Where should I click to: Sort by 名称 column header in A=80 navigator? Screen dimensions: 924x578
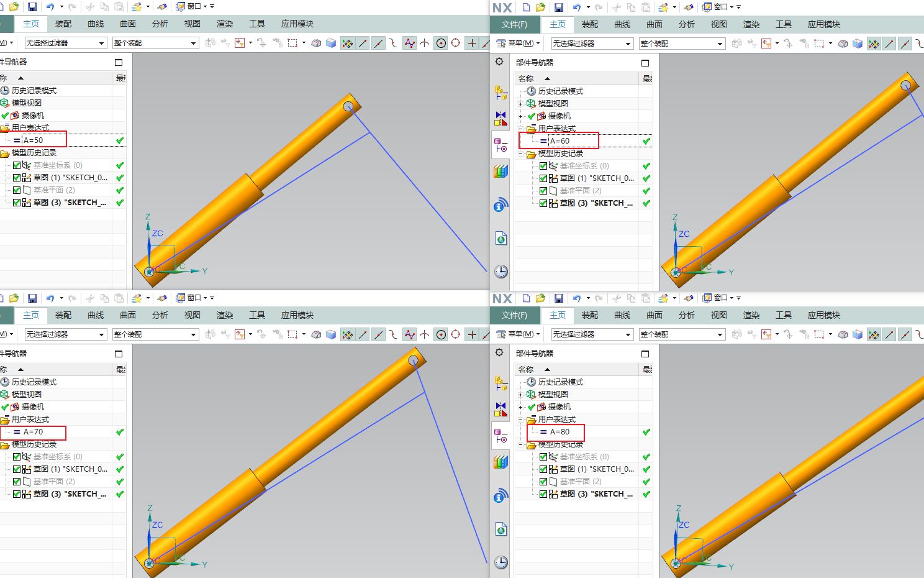pos(577,369)
